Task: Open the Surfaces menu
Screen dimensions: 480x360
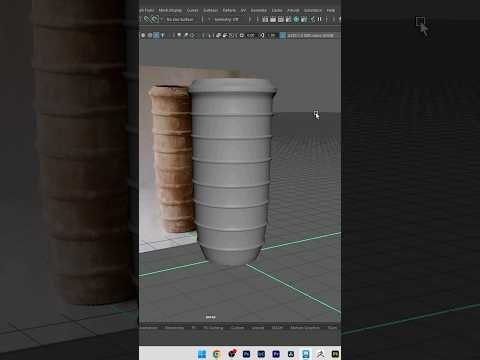Action: click(x=211, y=10)
